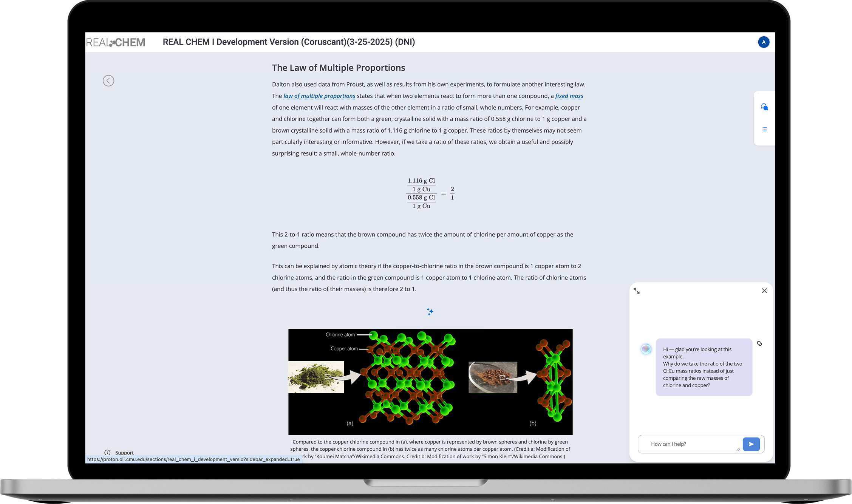852x504 pixels.
Task: Close the chat assistant panel
Action: pyautogui.click(x=764, y=291)
